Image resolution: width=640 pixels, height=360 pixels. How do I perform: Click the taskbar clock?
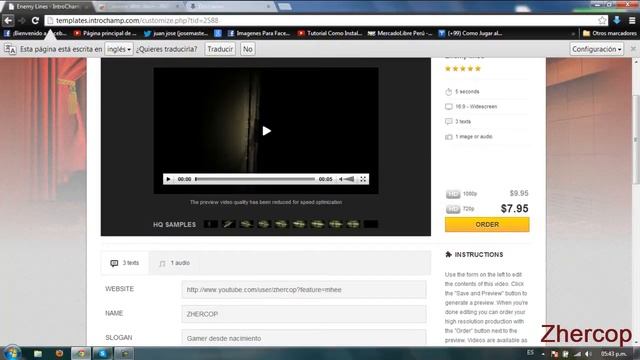(613, 353)
